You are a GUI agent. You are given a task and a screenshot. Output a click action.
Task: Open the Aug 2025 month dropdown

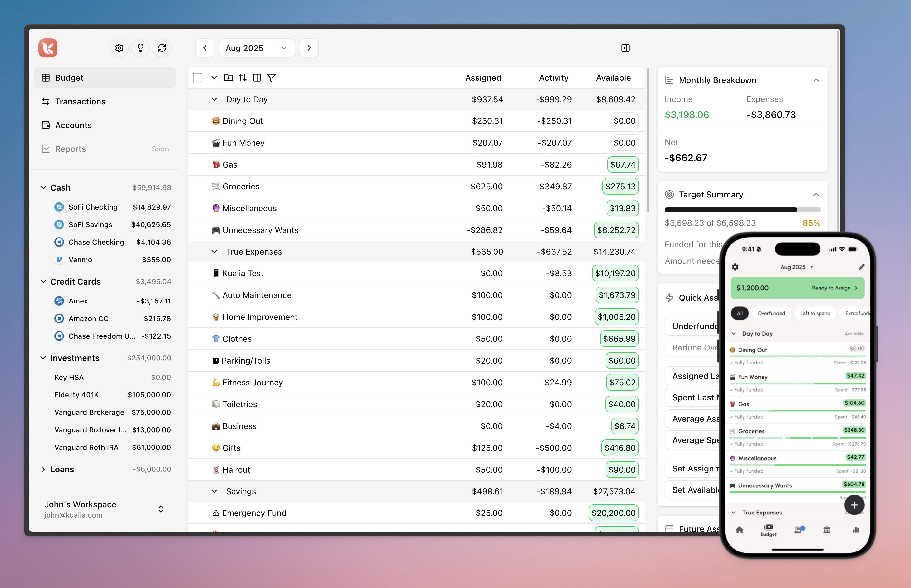click(x=256, y=48)
